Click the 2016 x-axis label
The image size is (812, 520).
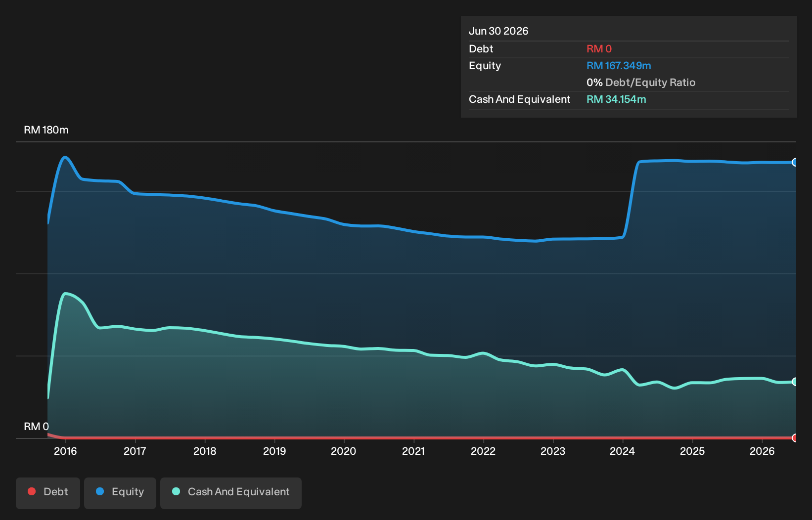[x=65, y=451]
